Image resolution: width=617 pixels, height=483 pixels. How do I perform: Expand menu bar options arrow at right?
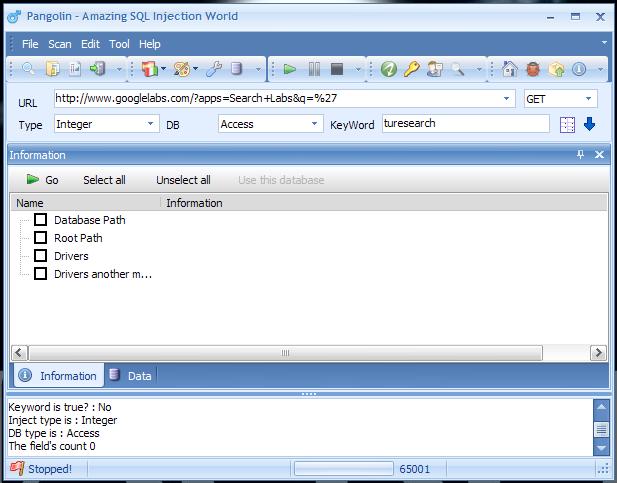(x=604, y=42)
